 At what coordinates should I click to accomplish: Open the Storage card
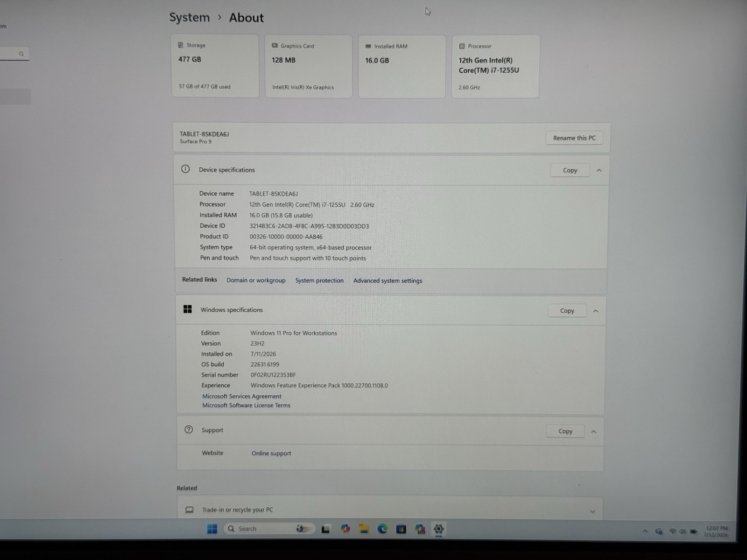215,66
